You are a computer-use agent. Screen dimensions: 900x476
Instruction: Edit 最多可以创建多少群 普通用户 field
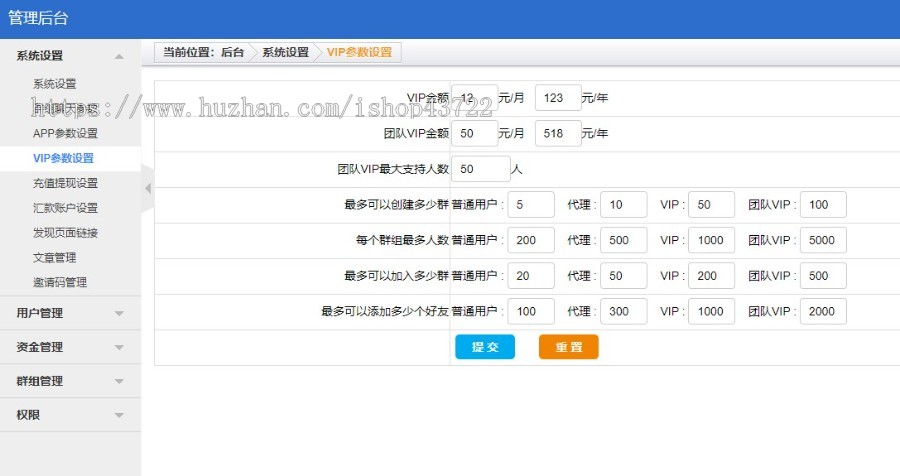pos(531,204)
